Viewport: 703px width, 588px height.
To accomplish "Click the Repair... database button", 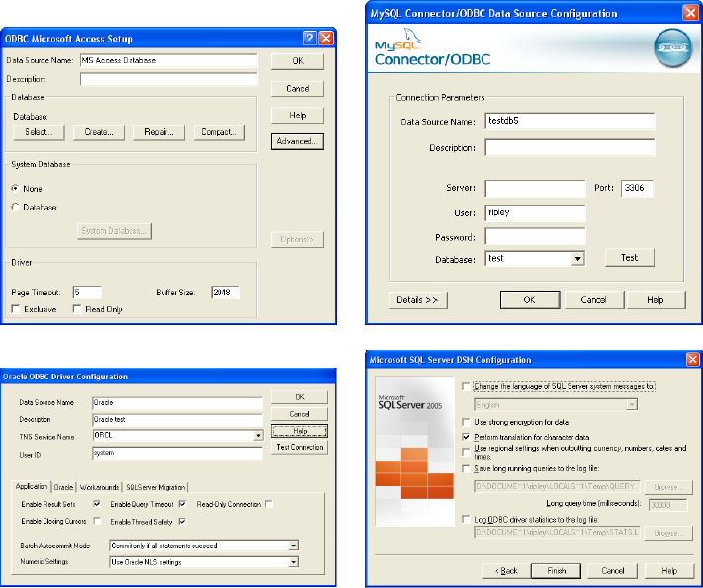I will pos(159,132).
